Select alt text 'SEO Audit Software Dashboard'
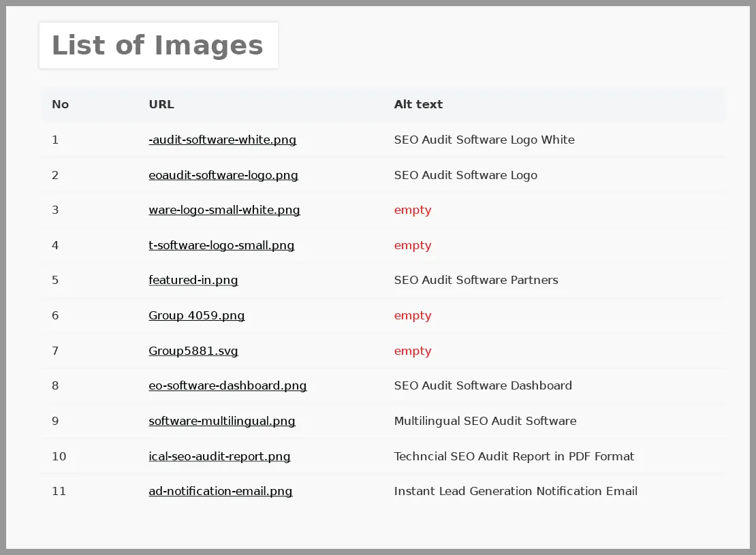Viewport: 756px width, 555px height. [x=483, y=385]
